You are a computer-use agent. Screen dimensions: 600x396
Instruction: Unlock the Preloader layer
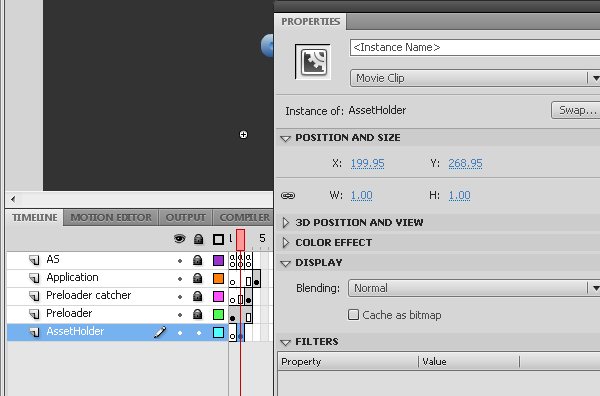[197, 315]
